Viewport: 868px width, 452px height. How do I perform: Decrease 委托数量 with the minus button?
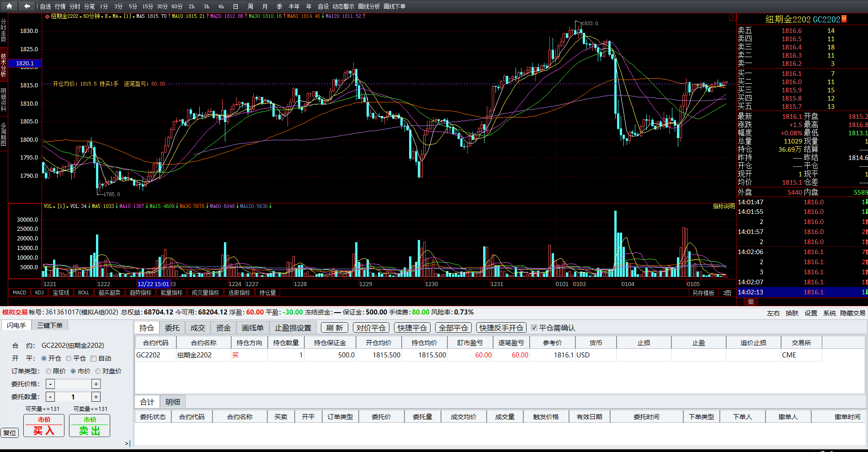(x=50, y=397)
